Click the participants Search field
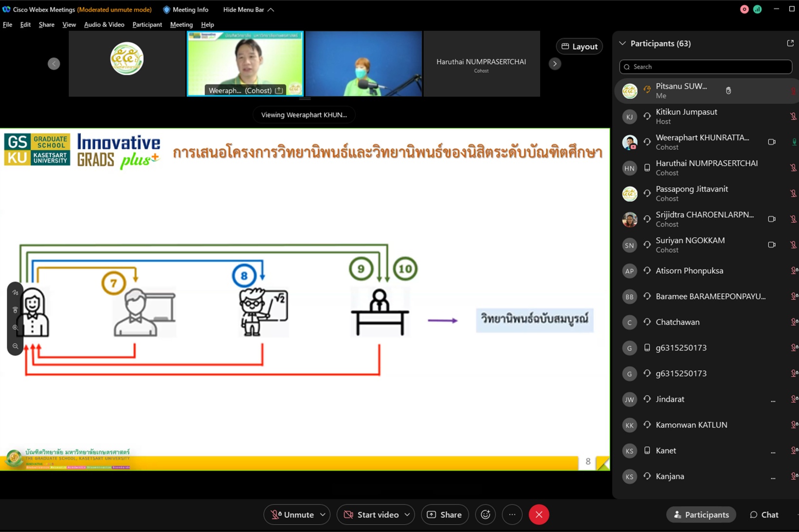 (705, 67)
